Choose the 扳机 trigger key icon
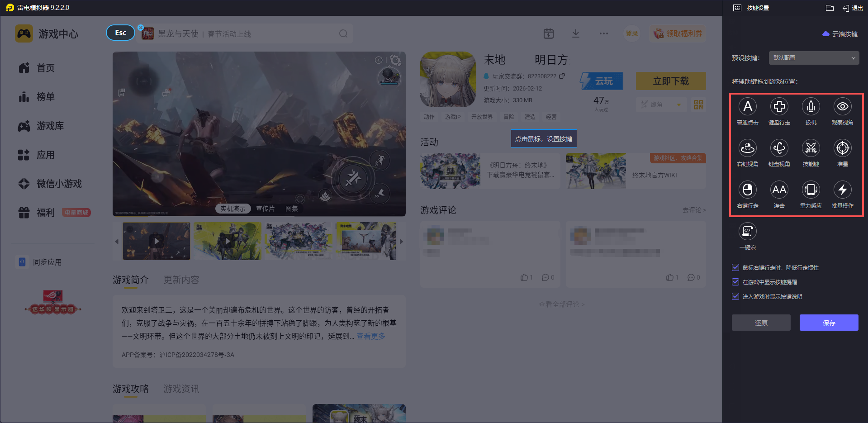Screen dimensions: 868x423 pos(811,106)
